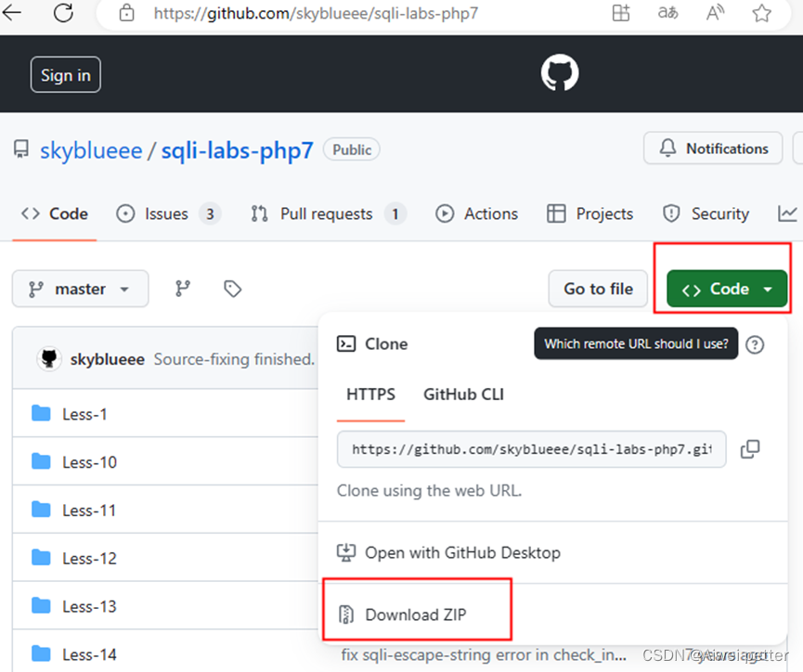
Task: Click the Sign in button
Action: [66, 75]
